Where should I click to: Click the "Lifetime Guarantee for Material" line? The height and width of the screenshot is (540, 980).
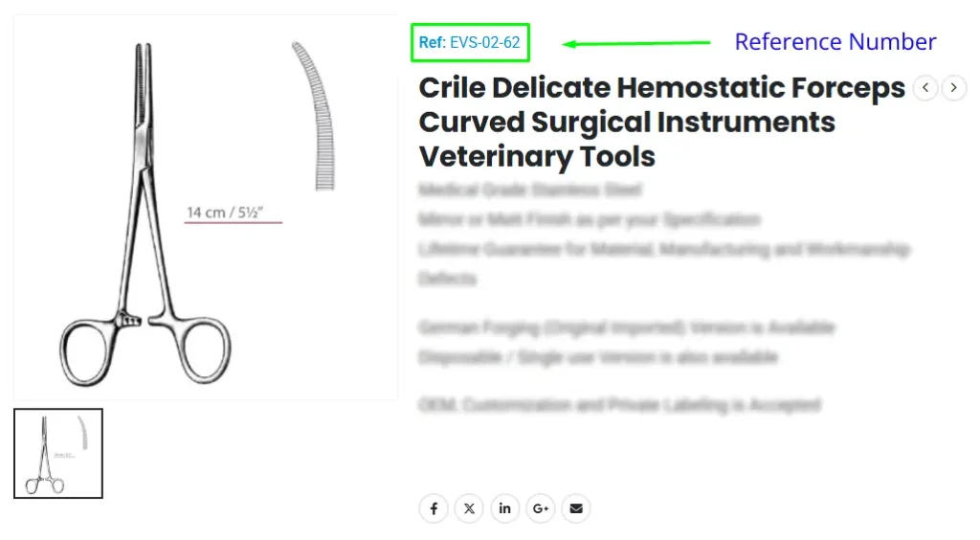click(x=663, y=250)
